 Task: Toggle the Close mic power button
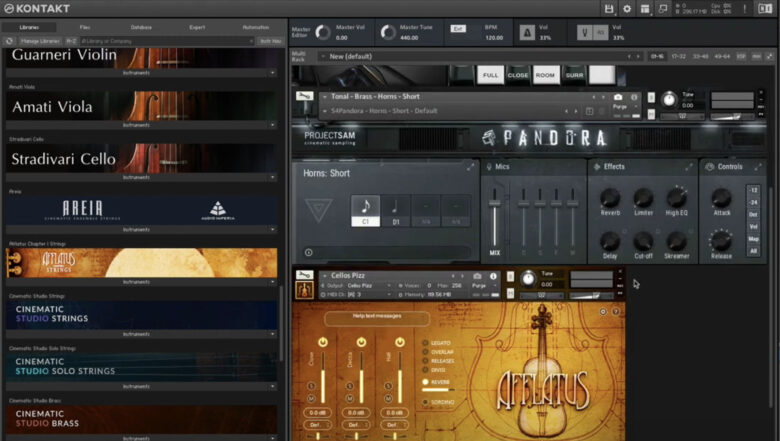pyautogui.click(x=323, y=342)
